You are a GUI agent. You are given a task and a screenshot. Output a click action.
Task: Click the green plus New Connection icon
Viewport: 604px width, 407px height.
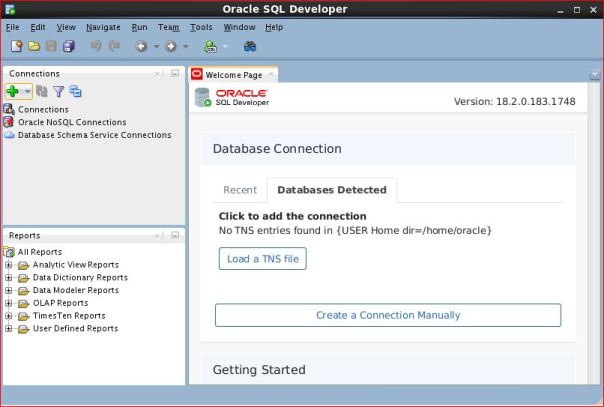coord(13,91)
